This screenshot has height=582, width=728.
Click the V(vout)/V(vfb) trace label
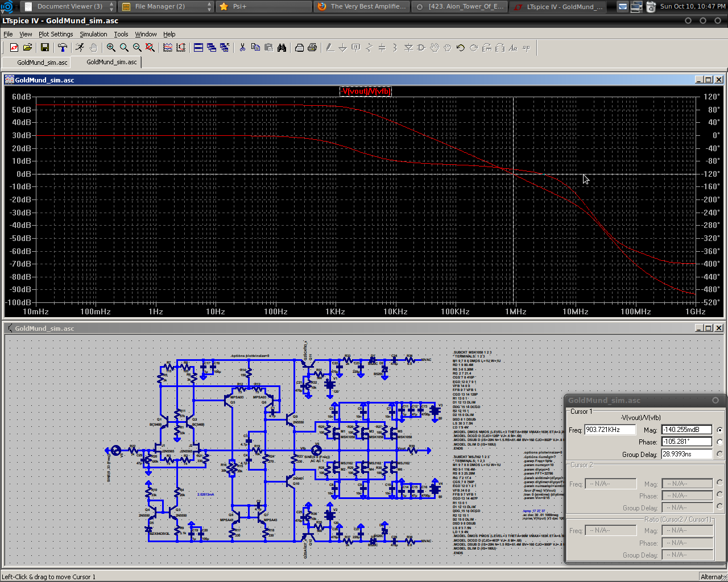click(x=366, y=92)
